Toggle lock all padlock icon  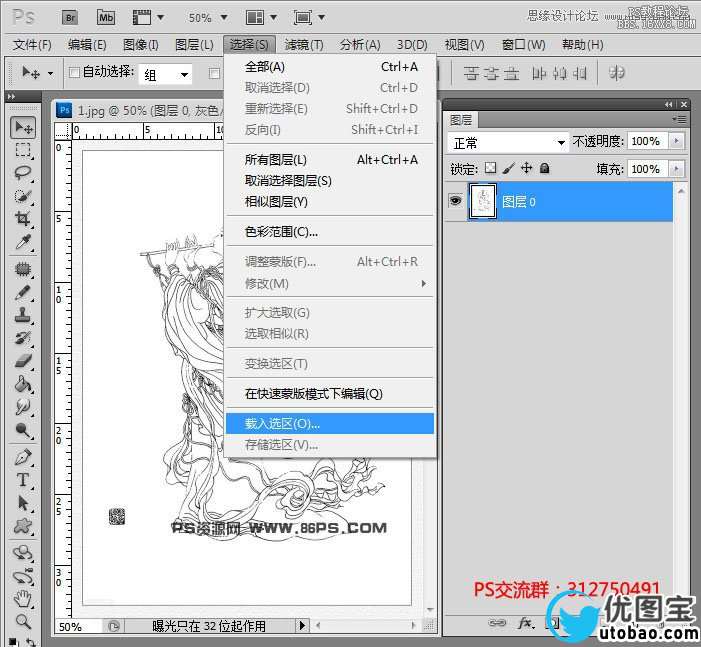coord(544,168)
